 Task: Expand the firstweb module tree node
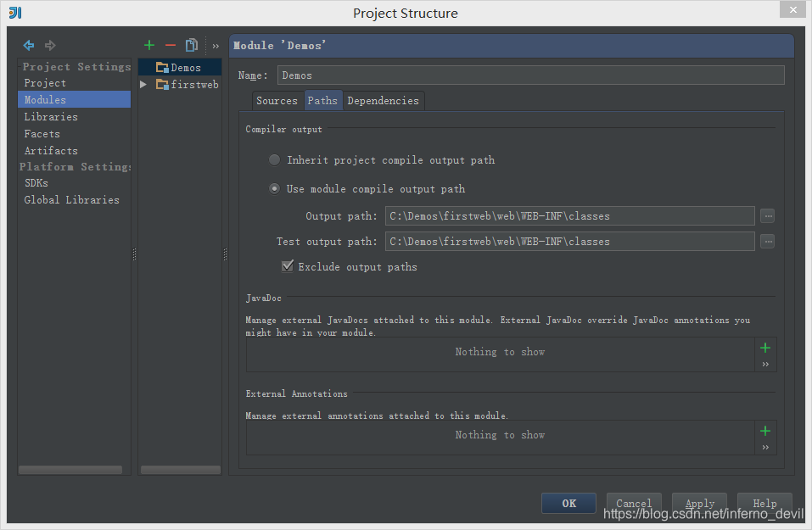coord(143,84)
